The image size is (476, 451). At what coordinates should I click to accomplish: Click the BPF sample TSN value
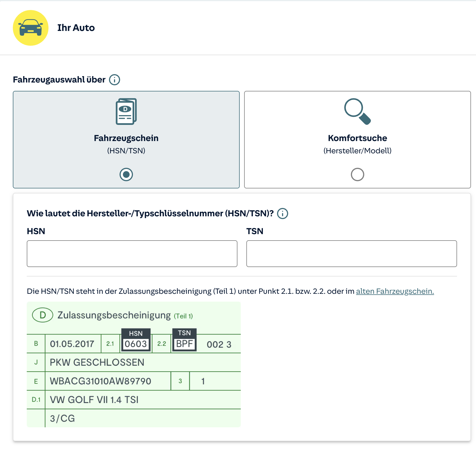184,344
